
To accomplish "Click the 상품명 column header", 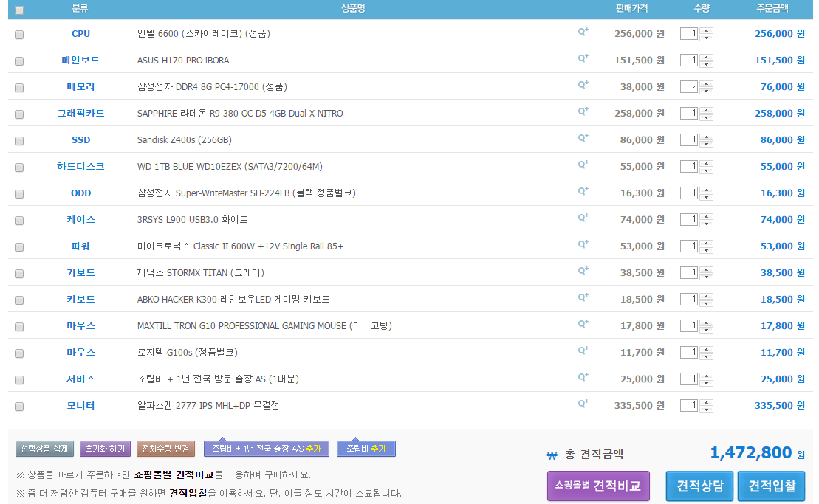I will point(353,8).
